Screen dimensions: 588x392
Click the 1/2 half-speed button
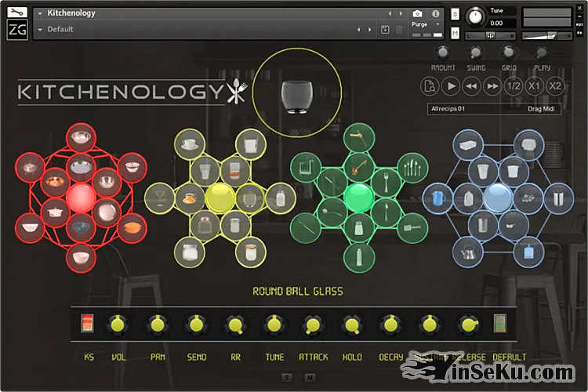[x=513, y=85]
